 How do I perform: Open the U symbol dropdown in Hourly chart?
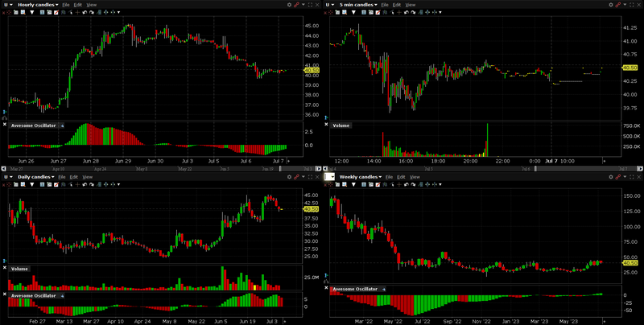tap(7, 5)
